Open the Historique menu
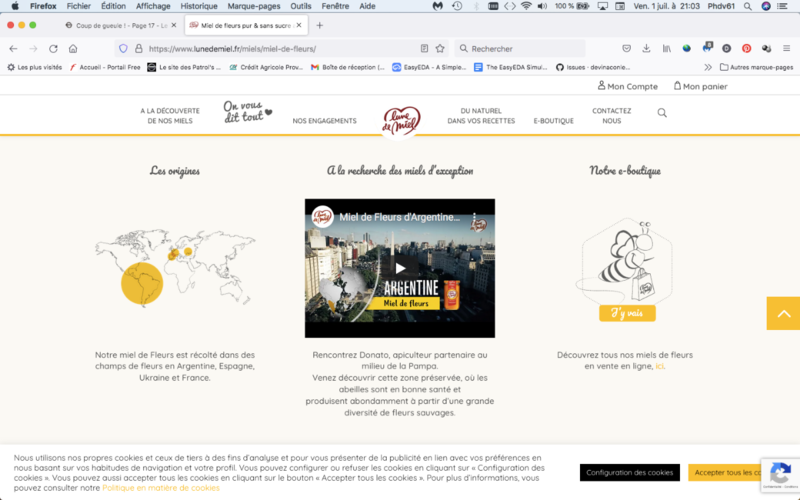800x500 pixels. pyautogui.click(x=198, y=6)
